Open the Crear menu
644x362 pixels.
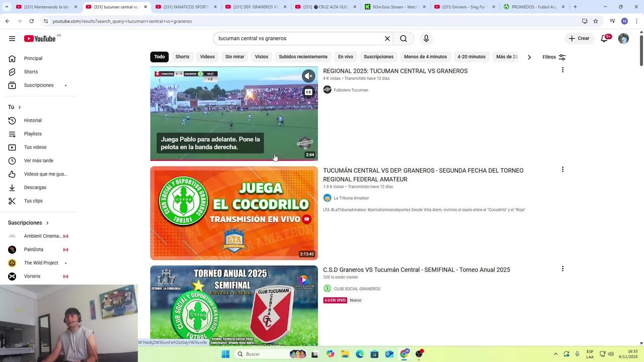tap(579, 39)
